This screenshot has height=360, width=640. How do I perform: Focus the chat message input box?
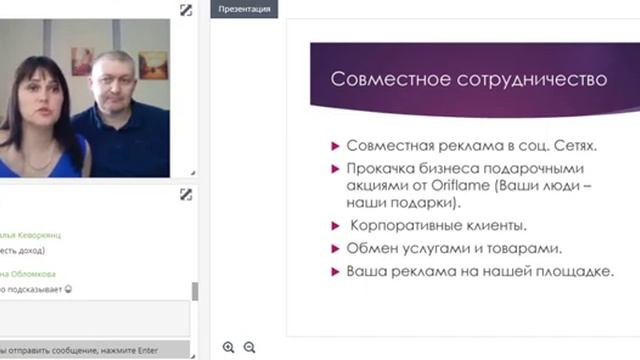(x=95, y=319)
